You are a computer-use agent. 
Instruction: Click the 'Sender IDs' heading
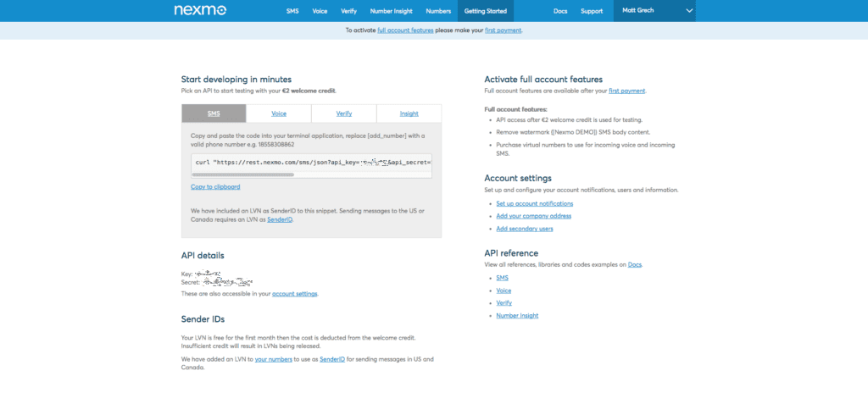point(203,319)
